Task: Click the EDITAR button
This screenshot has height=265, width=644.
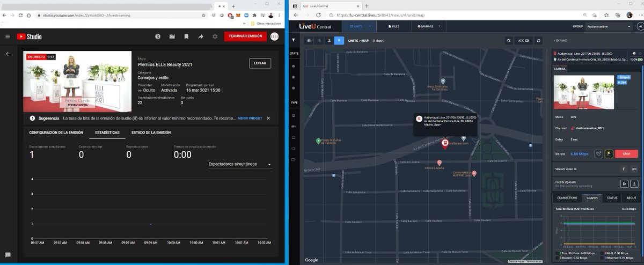Action: [x=260, y=63]
